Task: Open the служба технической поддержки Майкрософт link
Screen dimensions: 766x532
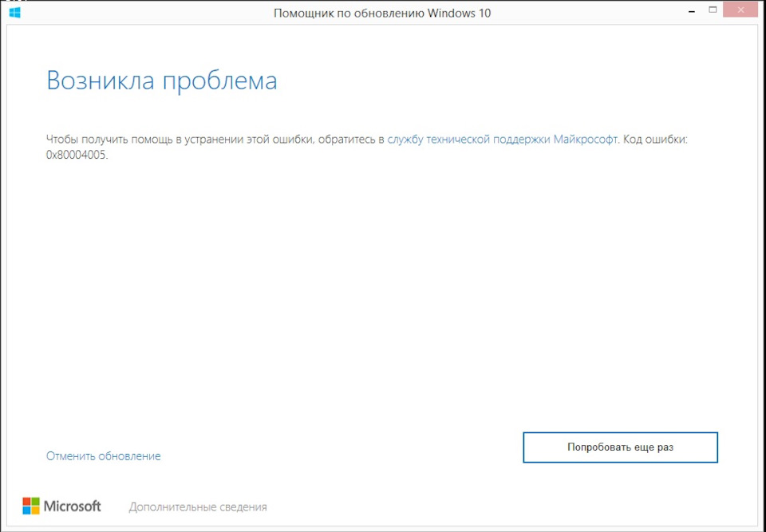Action: [x=502, y=140]
